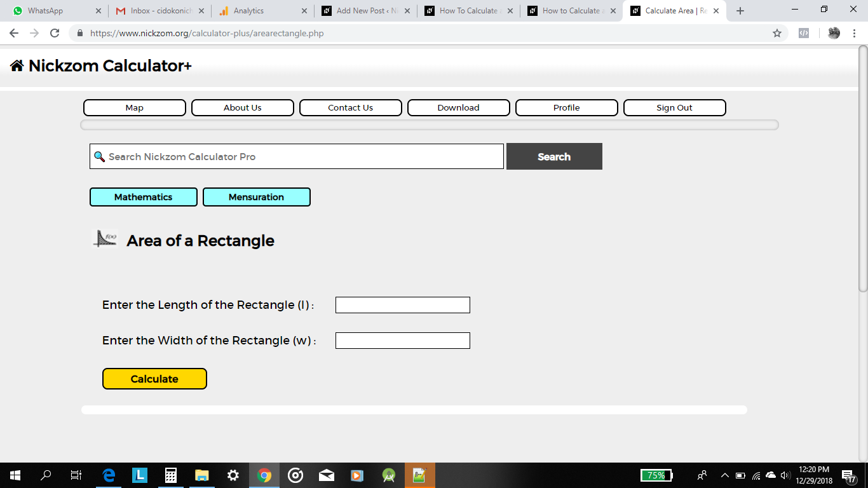Click the Wi-Fi network tray icon
Image resolution: width=868 pixels, height=488 pixels.
pyautogui.click(x=756, y=475)
